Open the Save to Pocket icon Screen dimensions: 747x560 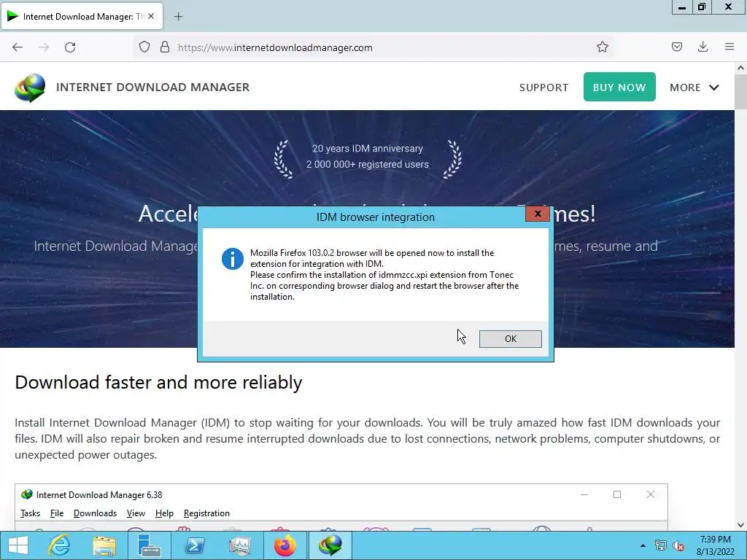pos(677,47)
